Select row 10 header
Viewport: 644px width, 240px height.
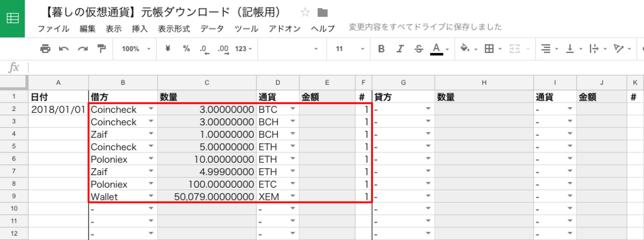tap(14, 209)
